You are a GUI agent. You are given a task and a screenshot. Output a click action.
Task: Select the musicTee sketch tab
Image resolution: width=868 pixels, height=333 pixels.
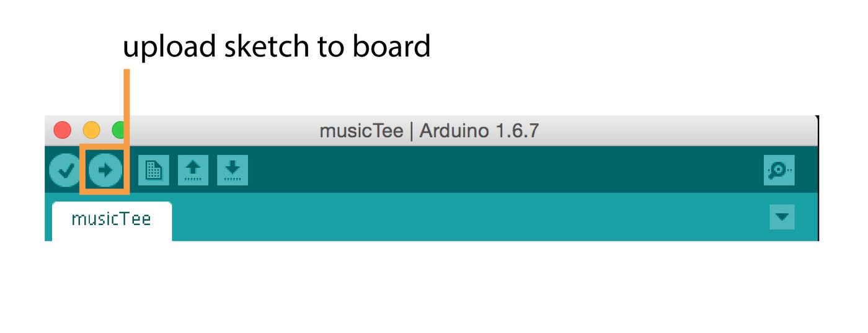[112, 220]
